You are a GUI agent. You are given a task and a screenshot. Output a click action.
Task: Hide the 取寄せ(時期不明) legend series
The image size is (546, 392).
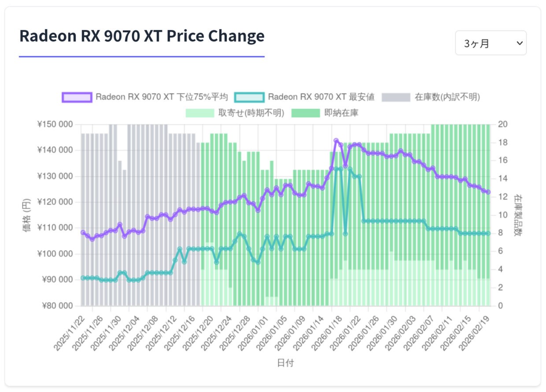click(251, 113)
